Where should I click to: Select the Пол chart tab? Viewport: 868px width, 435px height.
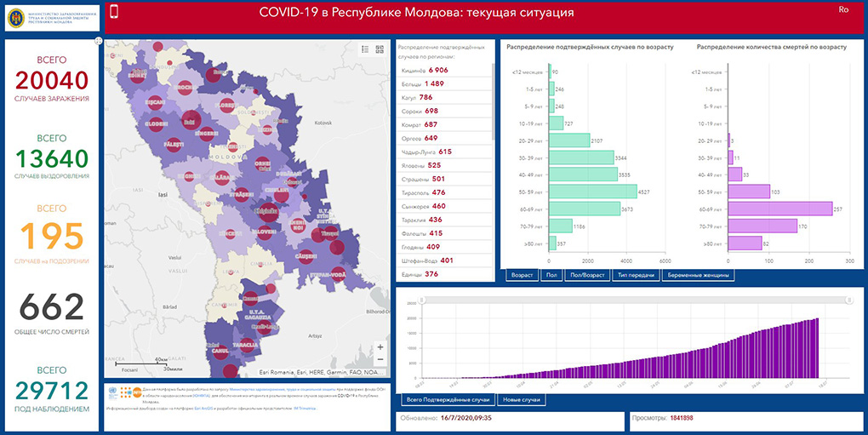[551, 276]
